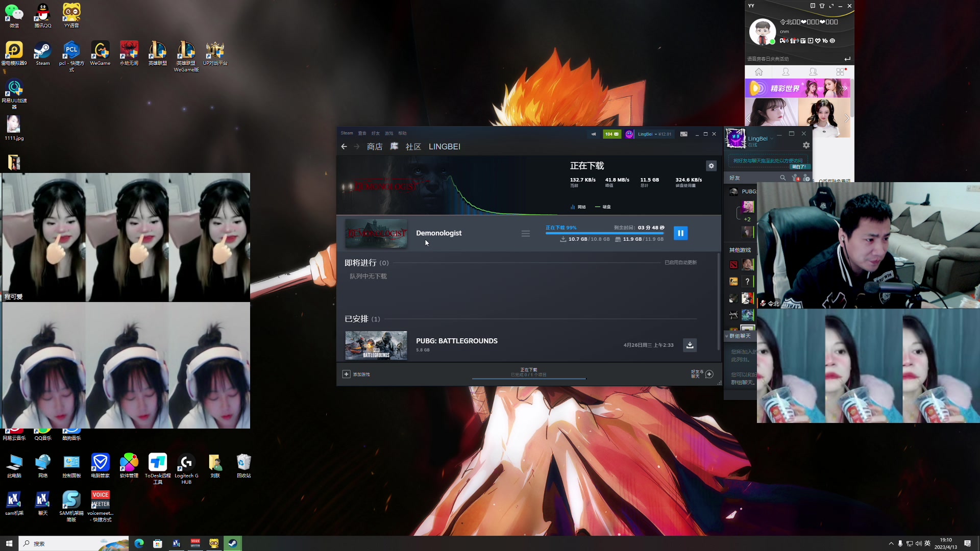Click YY user avatar
The image size is (980, 551).
point(762,32)
